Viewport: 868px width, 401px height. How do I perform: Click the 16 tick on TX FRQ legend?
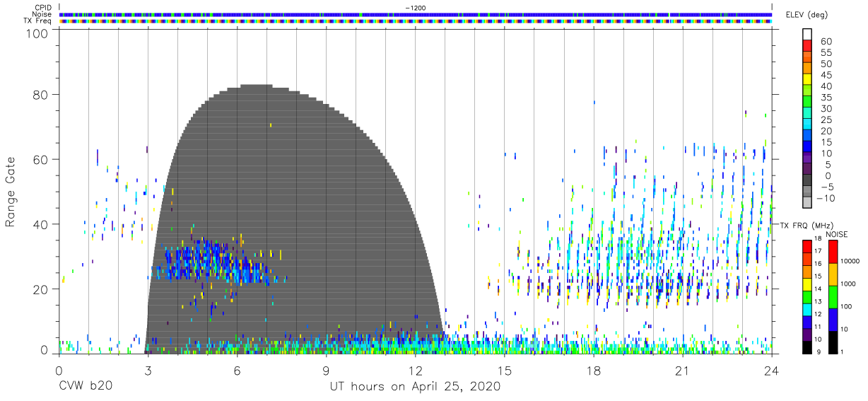pos(819,263)
